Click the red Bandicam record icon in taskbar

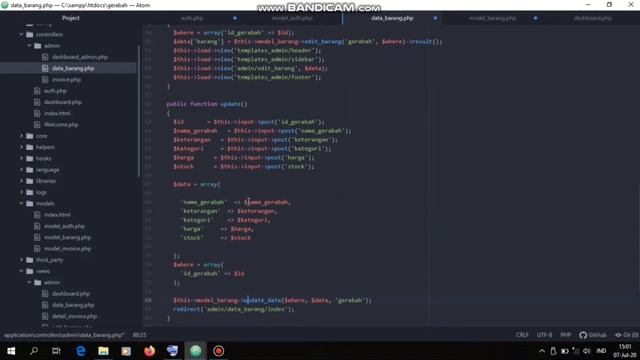[x=219, y=351]
